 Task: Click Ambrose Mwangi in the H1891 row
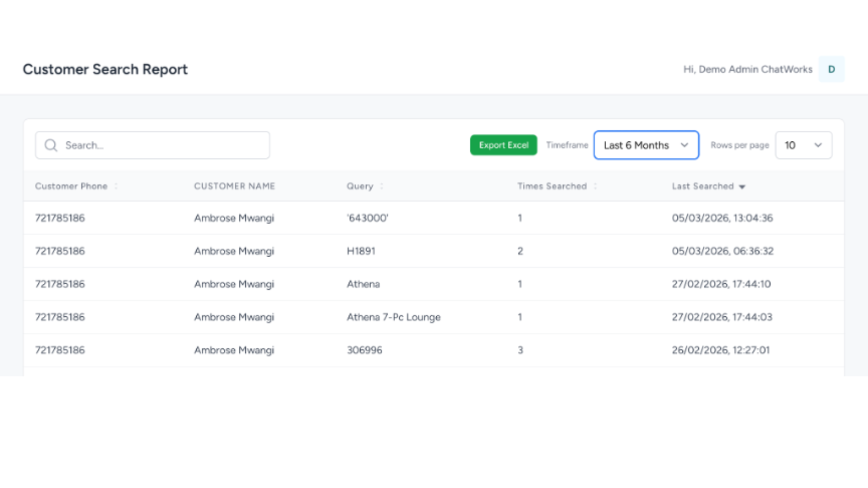[x=234, y=251]
